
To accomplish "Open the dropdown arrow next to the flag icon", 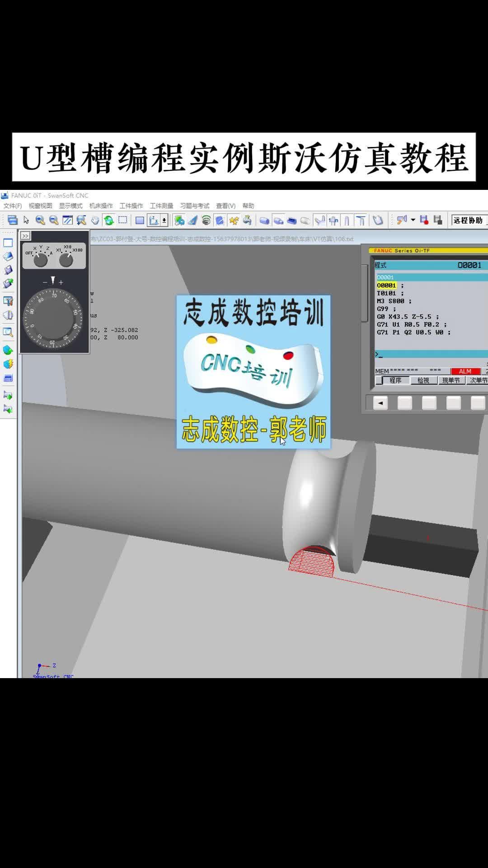I will [x=413, y=220].
